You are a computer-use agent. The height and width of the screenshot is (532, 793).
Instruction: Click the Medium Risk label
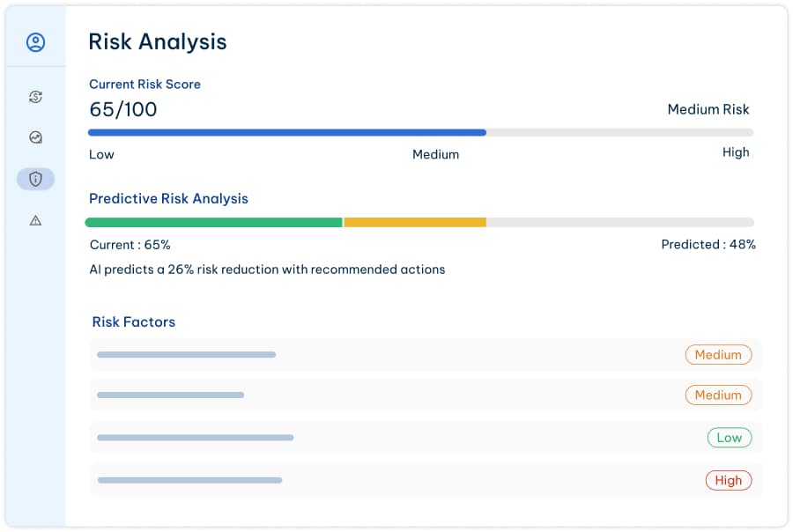pyautogui.click(x=708, y=109)
